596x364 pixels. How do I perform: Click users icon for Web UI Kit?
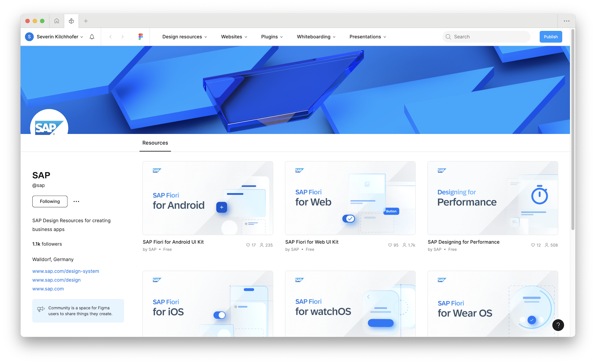[404, 245]
